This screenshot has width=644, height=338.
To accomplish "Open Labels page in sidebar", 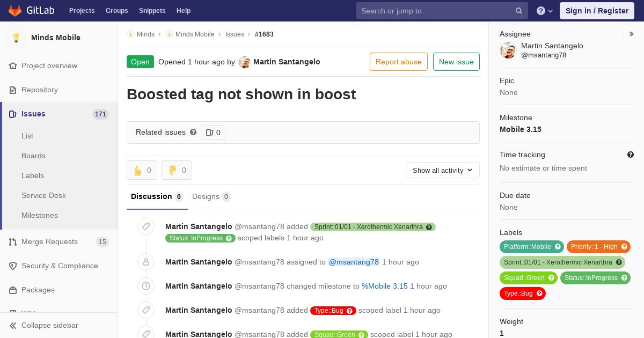I will (x=33, y=175).
